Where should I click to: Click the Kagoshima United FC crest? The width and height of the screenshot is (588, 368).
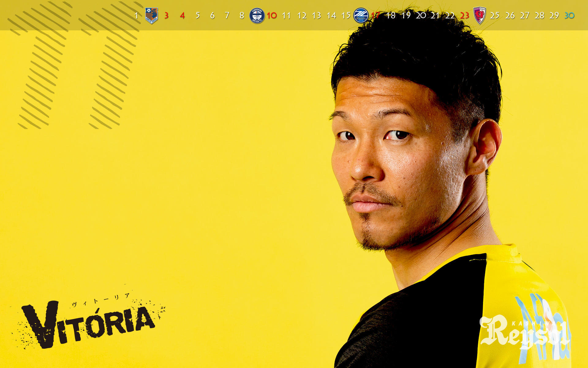pyautogui.click(x=257, y=15)
